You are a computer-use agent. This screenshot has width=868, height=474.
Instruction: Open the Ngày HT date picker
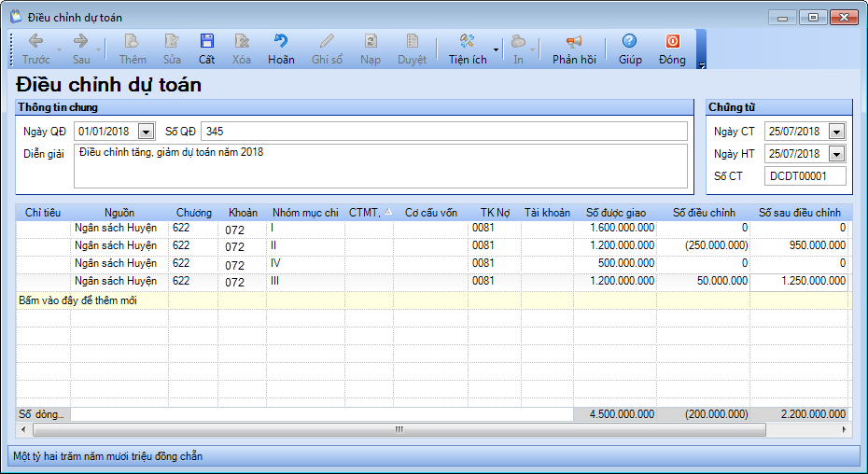pyautogui.click(x=835, y=154)
